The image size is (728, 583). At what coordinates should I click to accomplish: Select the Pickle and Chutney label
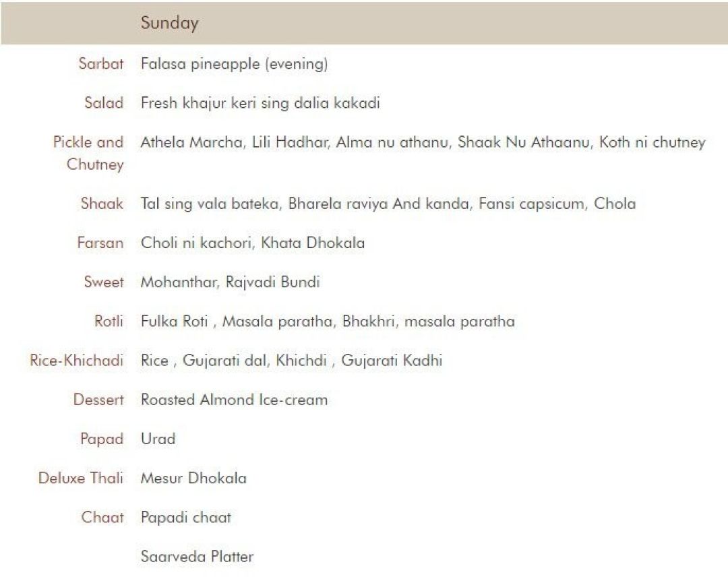88,153
